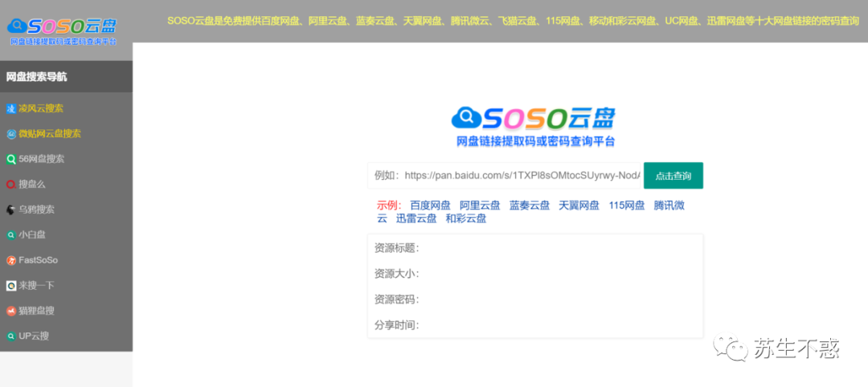Click the 56网盘搜索 green magnifier icon
Screen dimensions: 868x387
click(x=11, y=159)
